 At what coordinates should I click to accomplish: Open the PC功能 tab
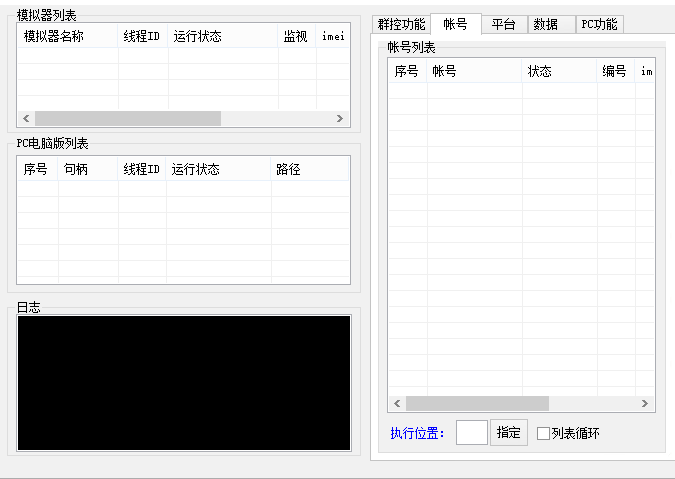coord(599,25)
